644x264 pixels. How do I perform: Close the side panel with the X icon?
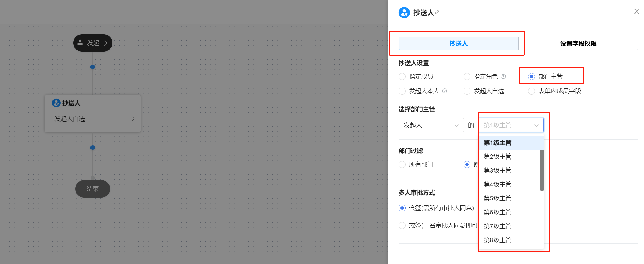pos(636,11)
